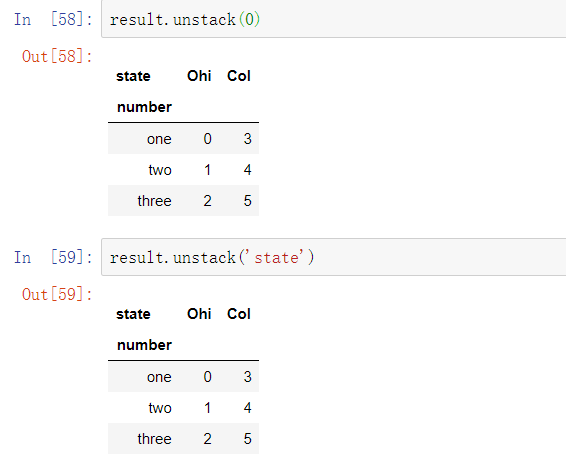Click value 3 in Out[58] Col column

tap(248, 139)
